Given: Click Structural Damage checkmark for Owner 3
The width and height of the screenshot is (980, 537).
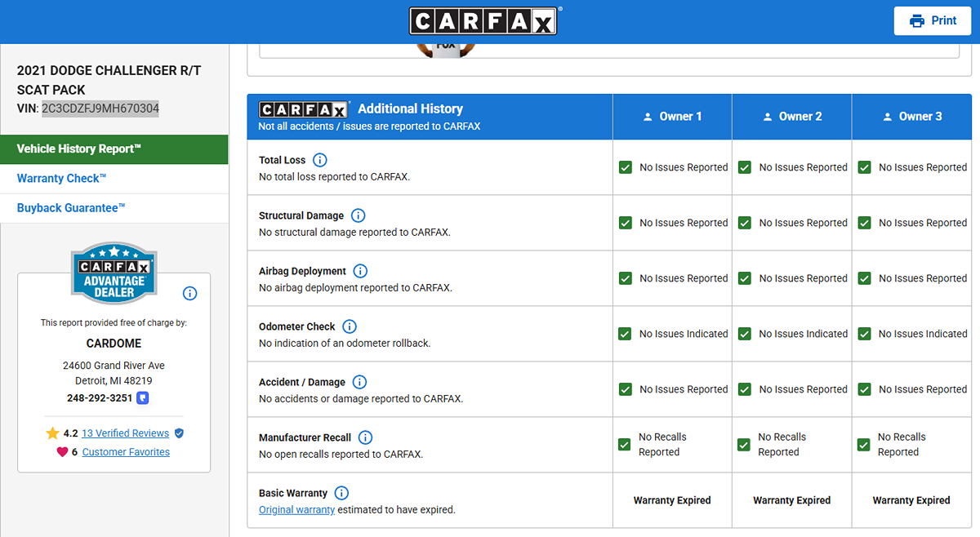Looking at the screenshot, I should [x=864, y=223].
